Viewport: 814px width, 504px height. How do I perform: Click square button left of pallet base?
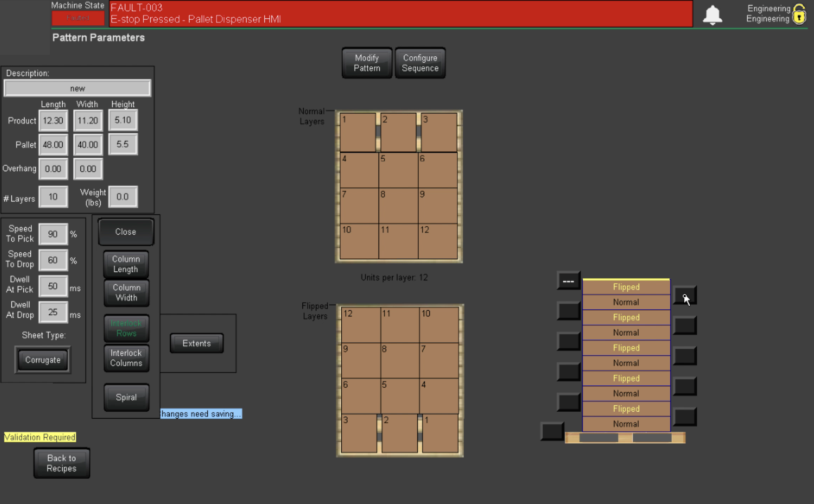tap(552, 431)
